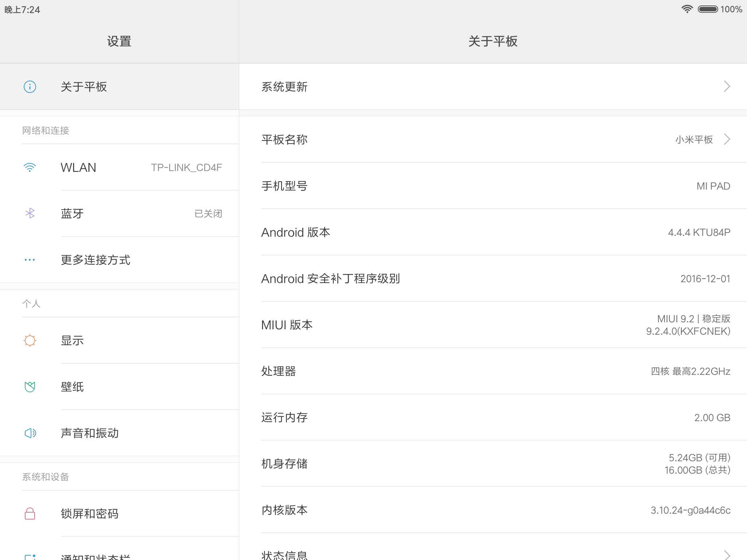Viewport: 747px width, 560px height.
Task: Tap the wallpaper icon beside 壁纸
Action: click(x=30, y=386)
